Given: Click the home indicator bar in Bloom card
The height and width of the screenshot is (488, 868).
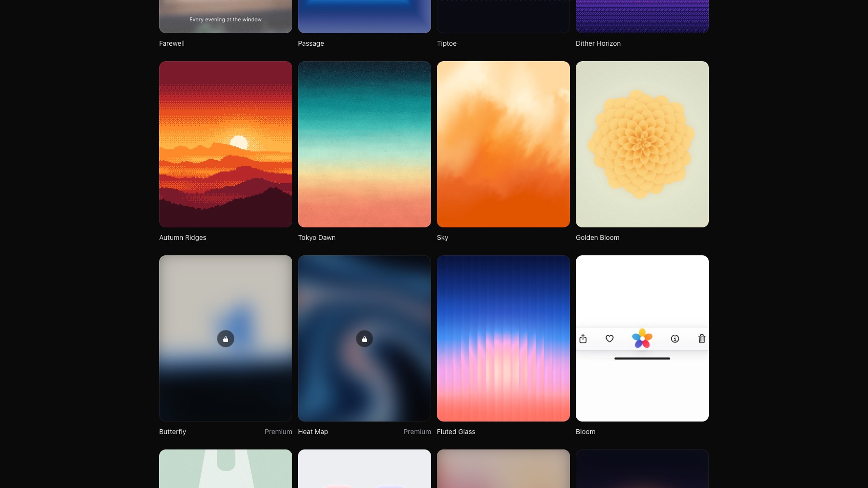Looking at the screenshot, I should (x=642, y=358).
